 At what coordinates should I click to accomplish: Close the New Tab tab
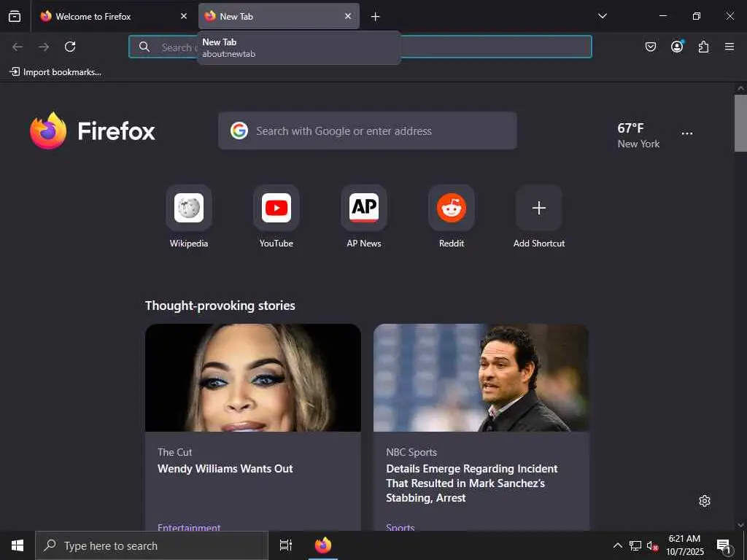coord(348,16)
